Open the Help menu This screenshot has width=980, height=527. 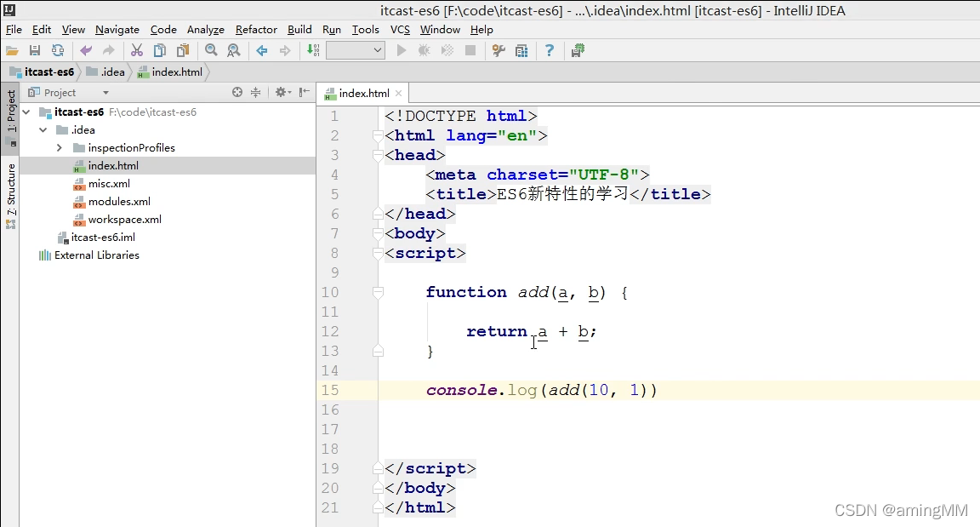click(x=481, y=30)
